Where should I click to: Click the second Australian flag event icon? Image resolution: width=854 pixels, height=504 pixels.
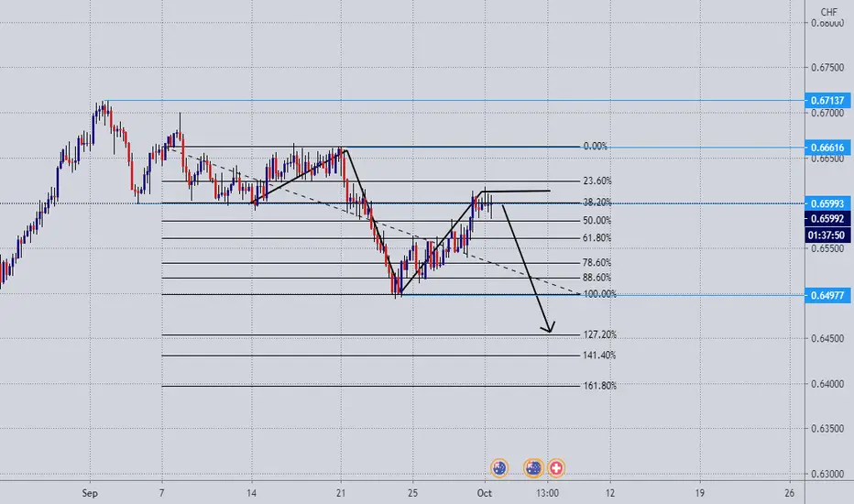pyautogui.click(x=533, y=467)
